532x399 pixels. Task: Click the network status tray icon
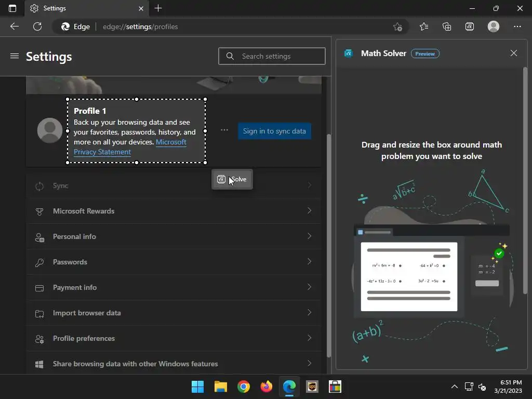click(469, 387)
